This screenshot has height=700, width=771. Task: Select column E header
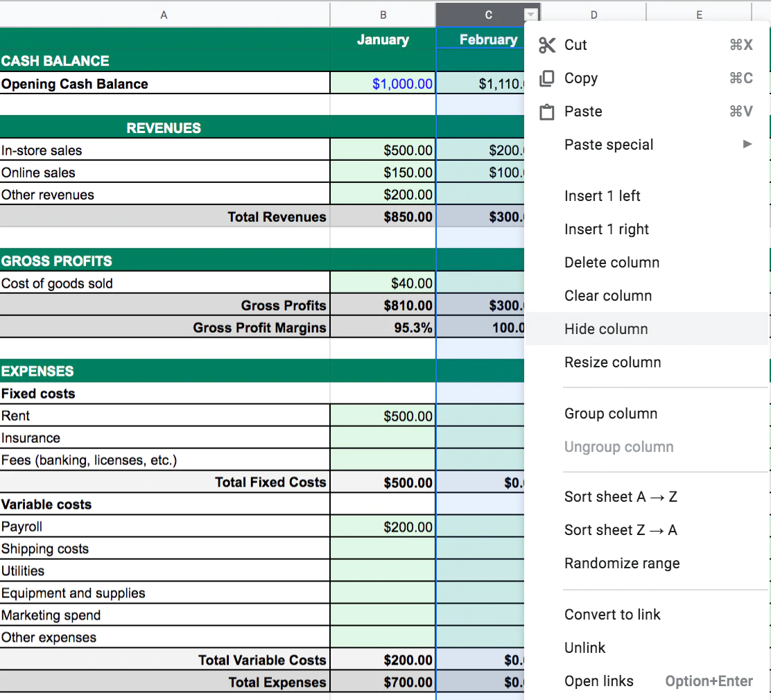coord(699,15)
